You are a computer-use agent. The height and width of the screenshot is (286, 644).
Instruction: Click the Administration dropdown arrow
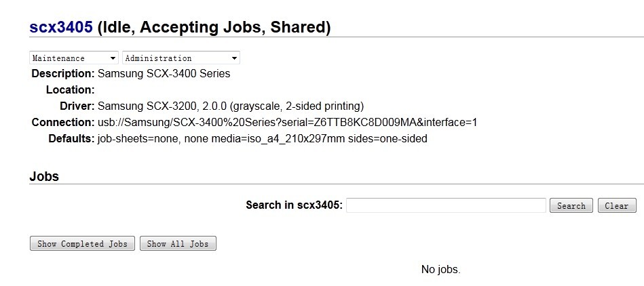tap(234, 58)
